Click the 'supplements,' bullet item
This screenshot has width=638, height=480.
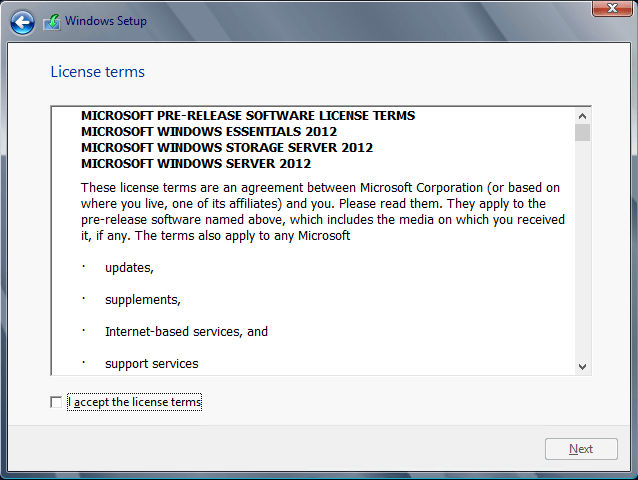pyautogui.click(x=143, y=300)
